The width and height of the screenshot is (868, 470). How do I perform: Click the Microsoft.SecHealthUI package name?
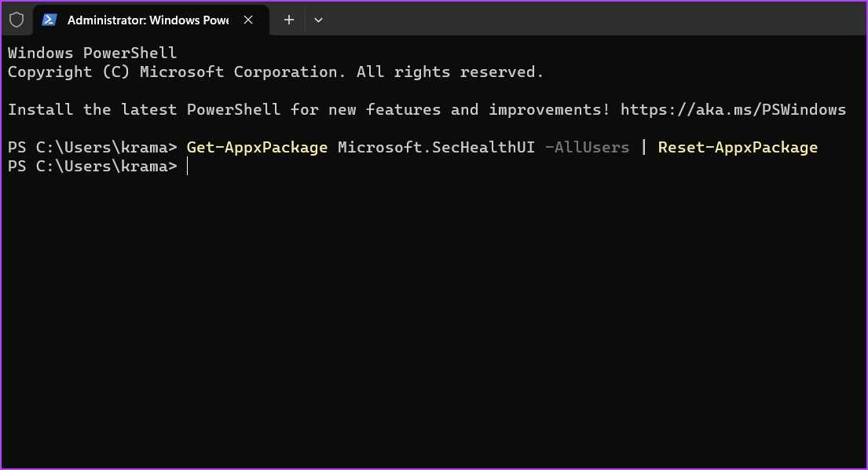436,148
